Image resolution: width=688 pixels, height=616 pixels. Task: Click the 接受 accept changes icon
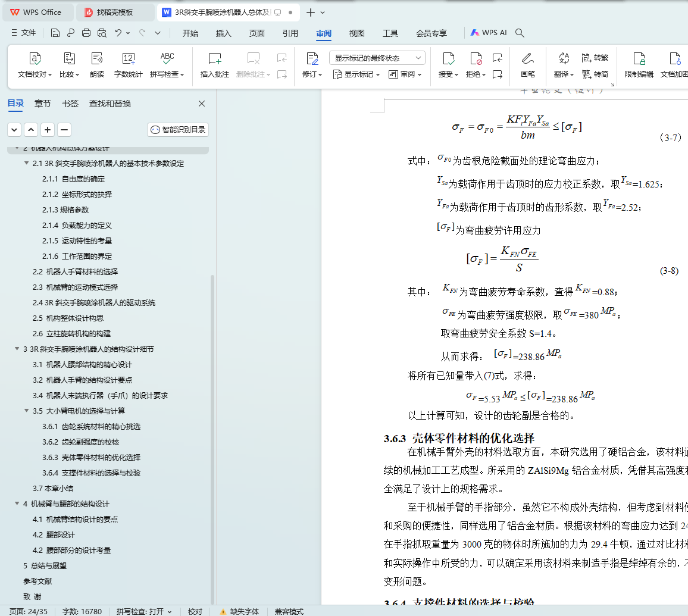(x=448, y=59)
